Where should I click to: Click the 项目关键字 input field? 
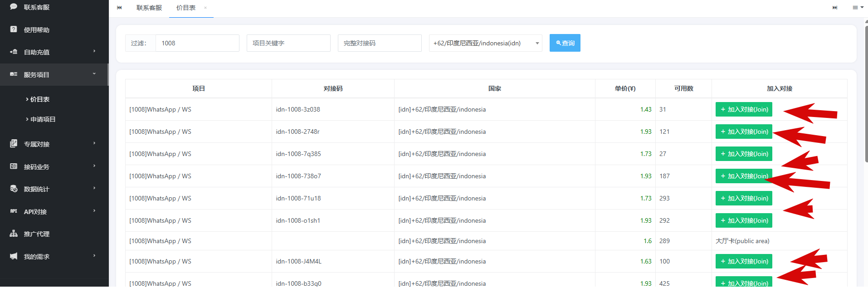click(x=288, y=43)
